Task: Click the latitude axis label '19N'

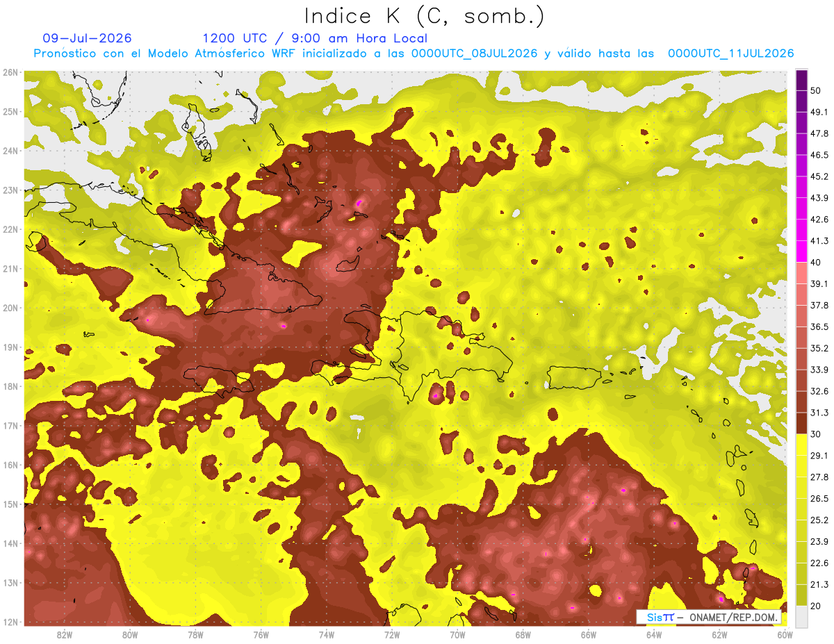Action: [x=10, y=347]
